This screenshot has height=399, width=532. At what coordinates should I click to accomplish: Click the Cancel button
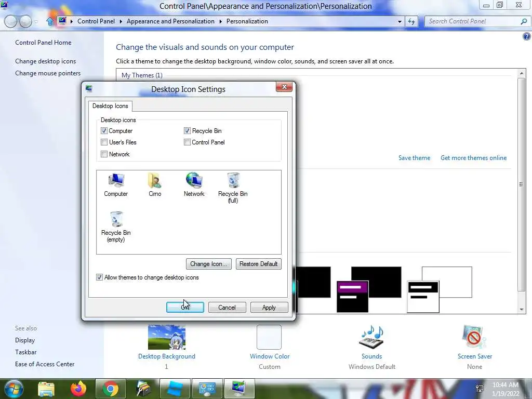(x=227, y=308)
